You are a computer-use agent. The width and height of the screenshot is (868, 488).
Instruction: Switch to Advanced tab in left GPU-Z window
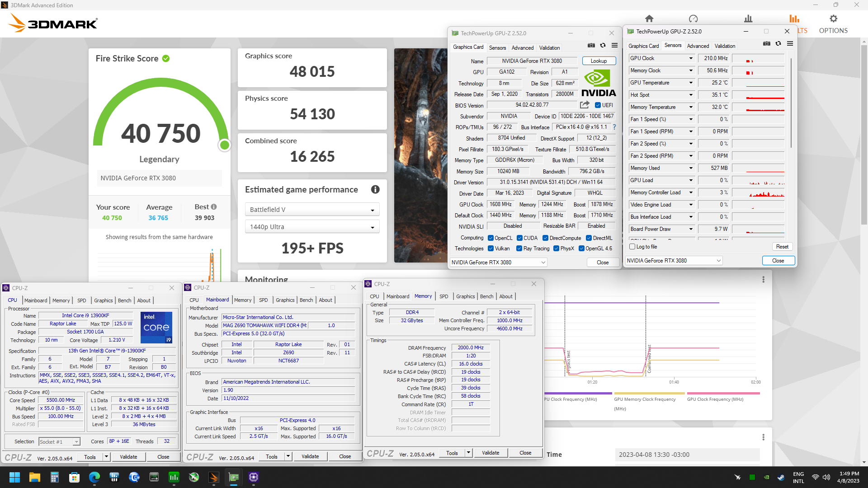(523, 48)
